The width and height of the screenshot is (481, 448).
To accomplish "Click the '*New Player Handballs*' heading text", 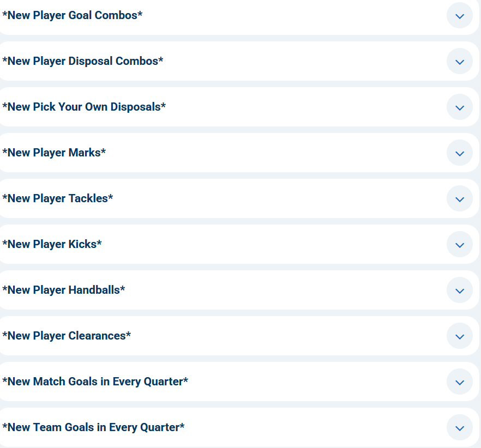I will pyautogui.click(x=63, y=290).
